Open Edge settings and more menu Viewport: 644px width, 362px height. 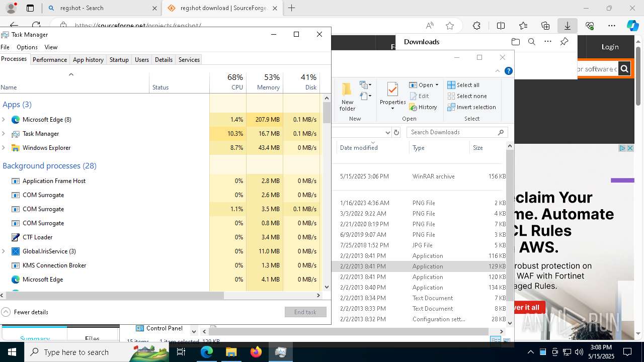(x=612, y=26)
